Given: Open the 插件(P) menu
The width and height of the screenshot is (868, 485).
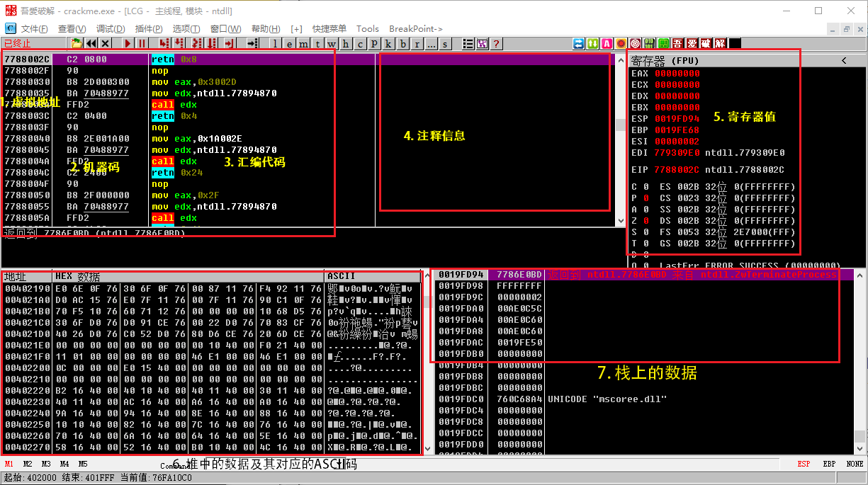Looking at the screenshot, I should [148, 28].
